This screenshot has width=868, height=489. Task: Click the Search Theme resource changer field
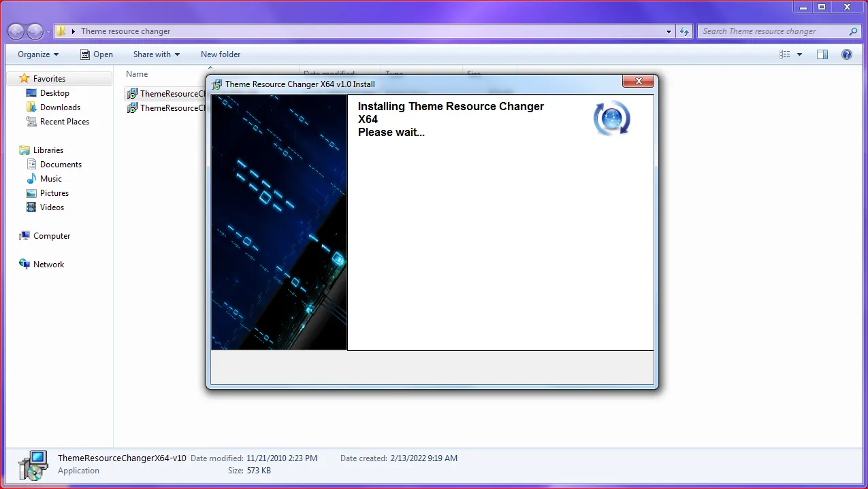(x=773, y=31)
